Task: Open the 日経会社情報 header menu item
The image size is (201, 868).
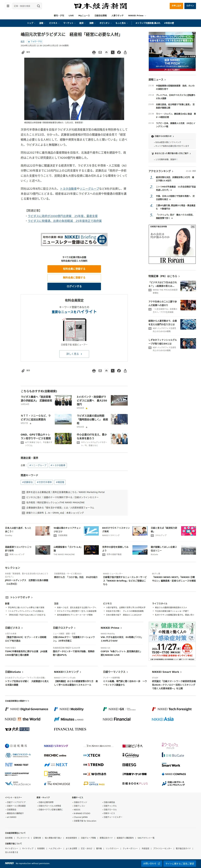Action: (100, 15)
